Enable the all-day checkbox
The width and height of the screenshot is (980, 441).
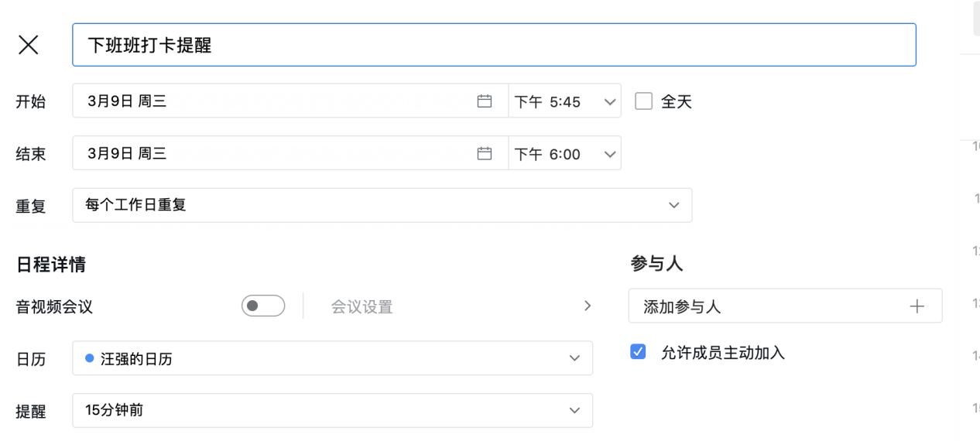(643, 101)
